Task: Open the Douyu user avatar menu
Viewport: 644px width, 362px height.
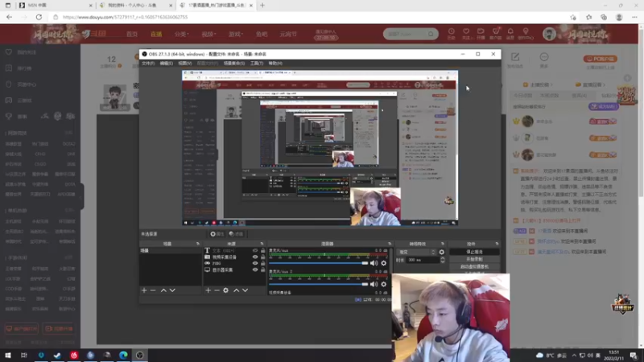Action: (549, 34)
